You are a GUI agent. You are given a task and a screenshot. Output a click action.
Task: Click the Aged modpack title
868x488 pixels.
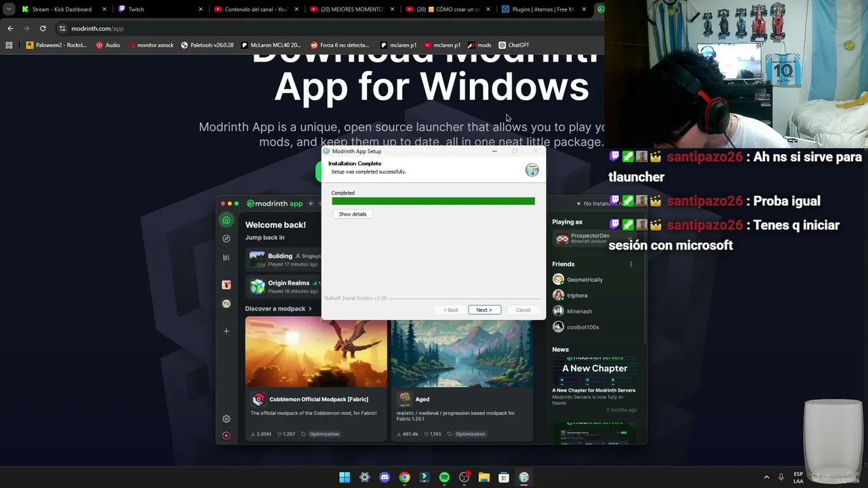(422, 399)
